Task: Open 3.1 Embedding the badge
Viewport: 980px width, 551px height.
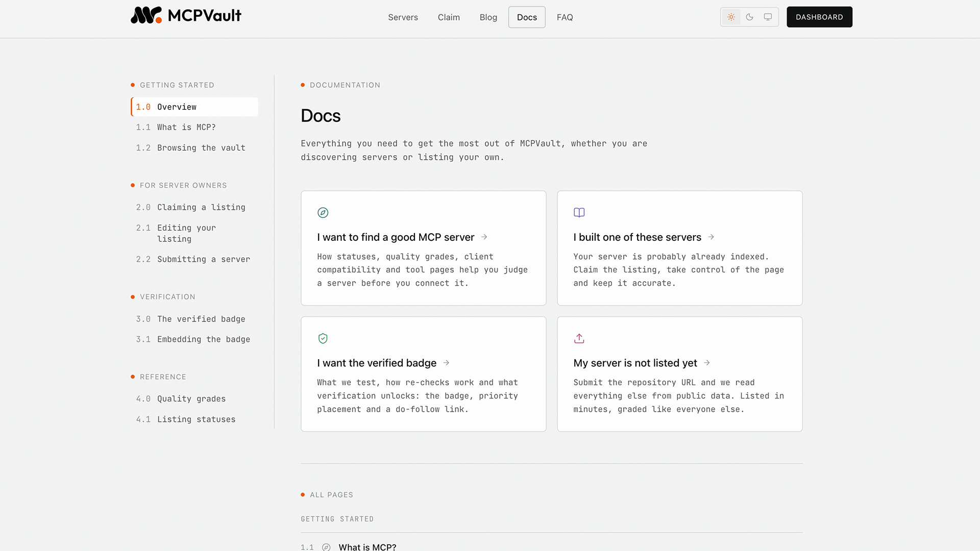Action: pyautogui.click(x=194, y=339)
